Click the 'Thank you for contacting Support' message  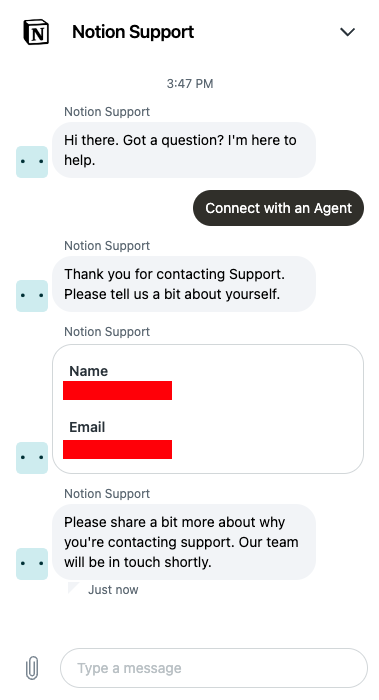coord(184,284)
